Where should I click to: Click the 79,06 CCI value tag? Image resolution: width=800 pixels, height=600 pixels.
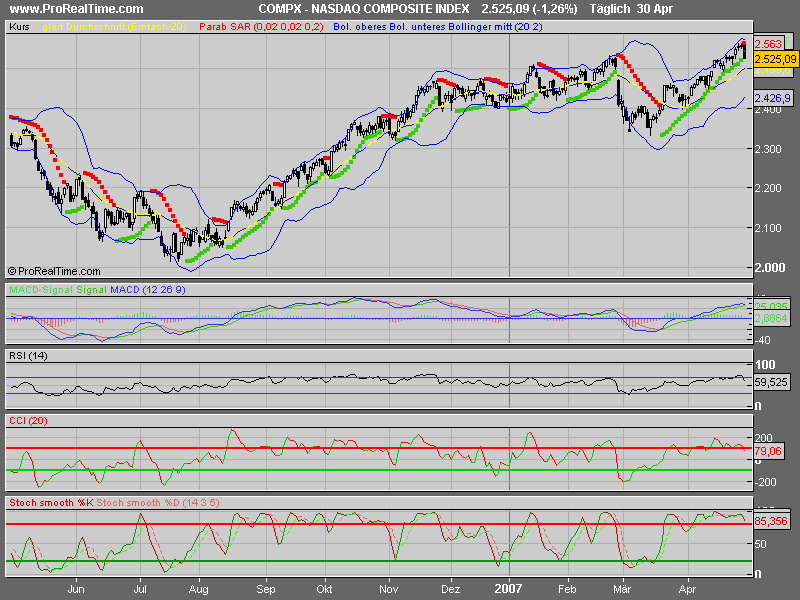(768, 452)
